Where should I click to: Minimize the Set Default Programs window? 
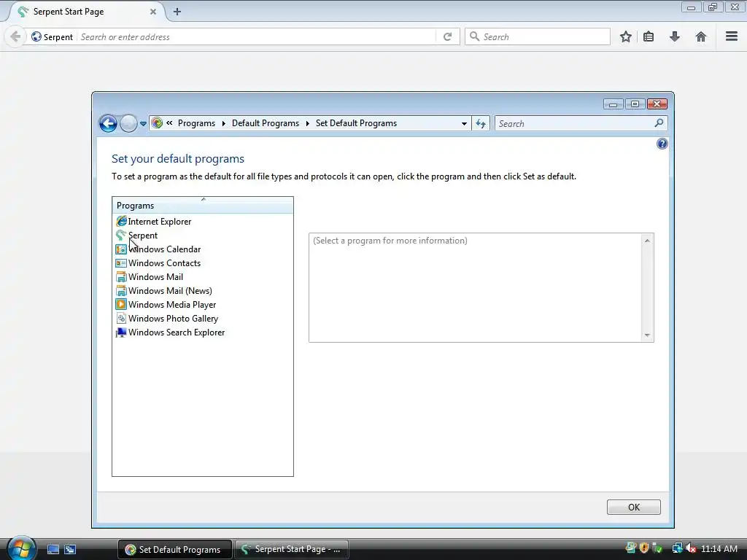tap(613, 104)
